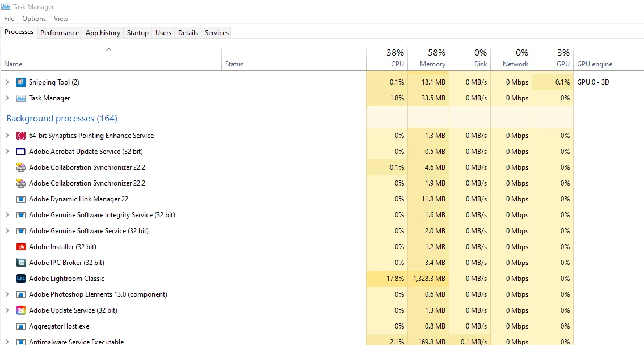Click Snipping Tool's 18.1 MB memory value

433,82
